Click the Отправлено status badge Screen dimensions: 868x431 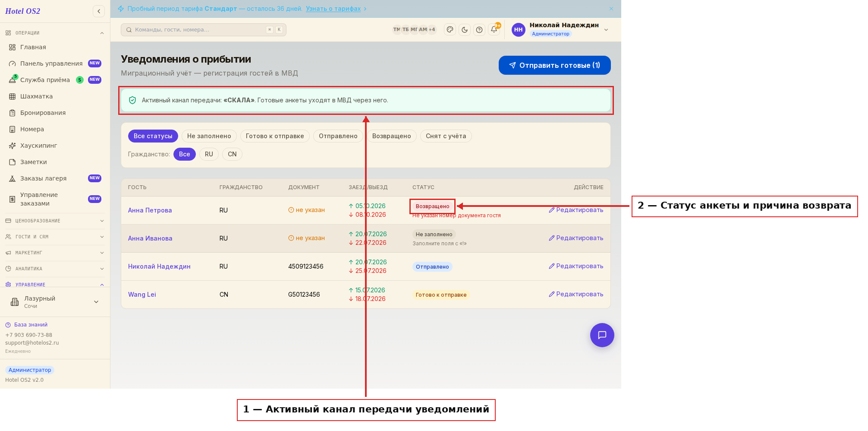[432, 267]
